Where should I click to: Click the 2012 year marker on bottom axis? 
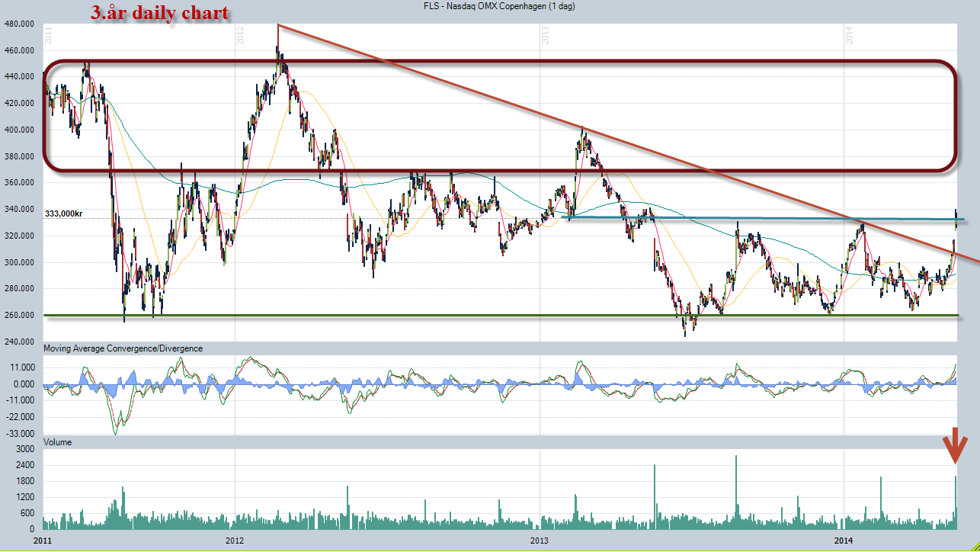[x=235, y=541]
